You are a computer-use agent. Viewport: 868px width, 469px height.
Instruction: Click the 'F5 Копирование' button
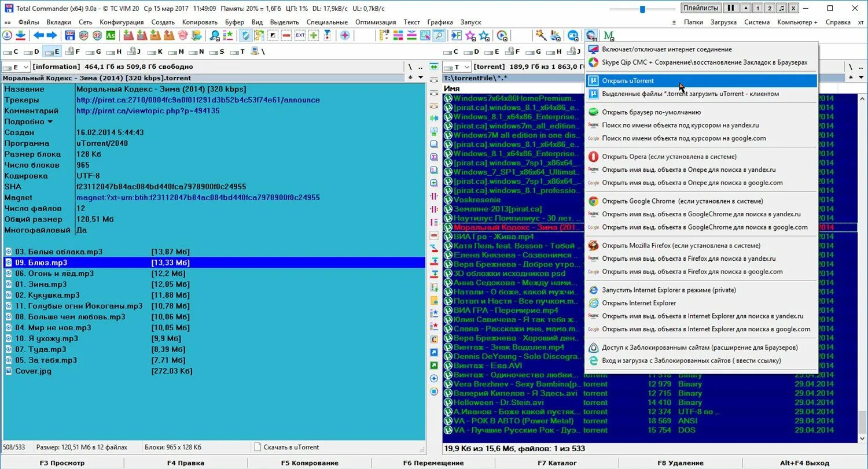pos(310,463)
